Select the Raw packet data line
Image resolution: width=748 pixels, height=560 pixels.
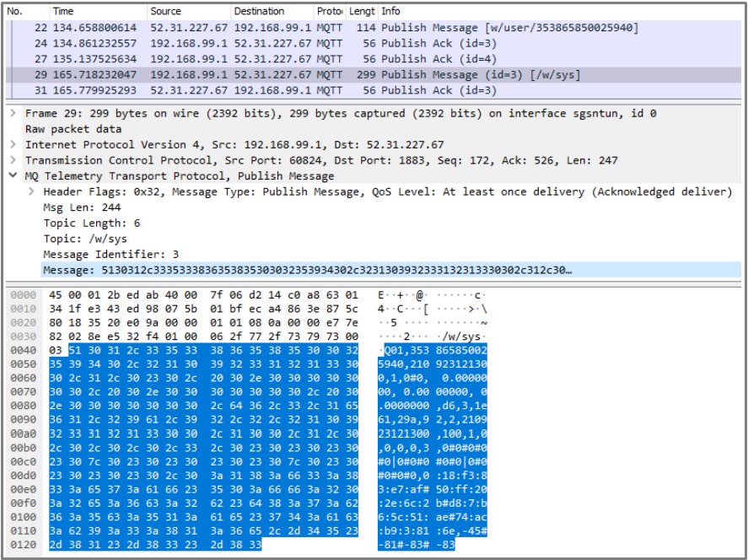point(73,129)
